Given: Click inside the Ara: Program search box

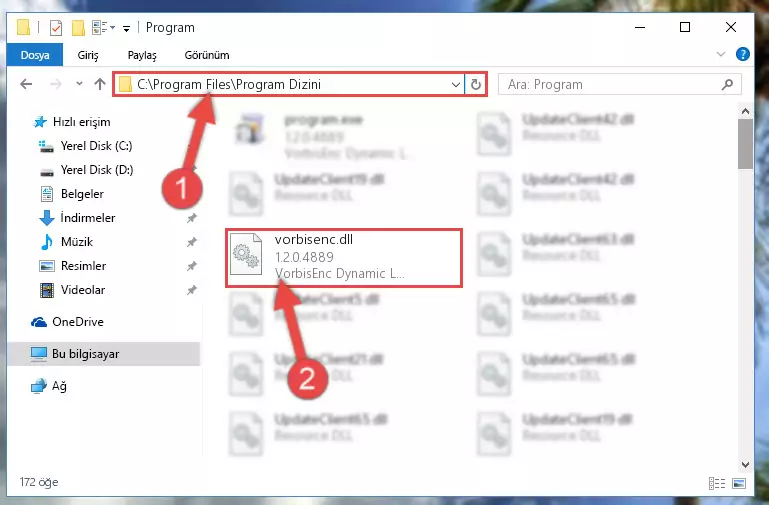Looking at the screenshot, I should point(612,85).
